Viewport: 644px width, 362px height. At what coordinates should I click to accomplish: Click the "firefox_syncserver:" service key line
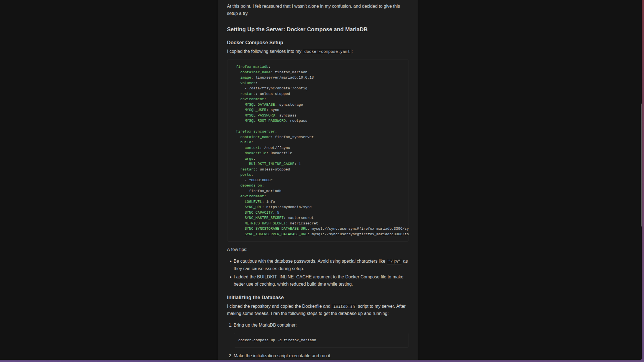(256, 131)
